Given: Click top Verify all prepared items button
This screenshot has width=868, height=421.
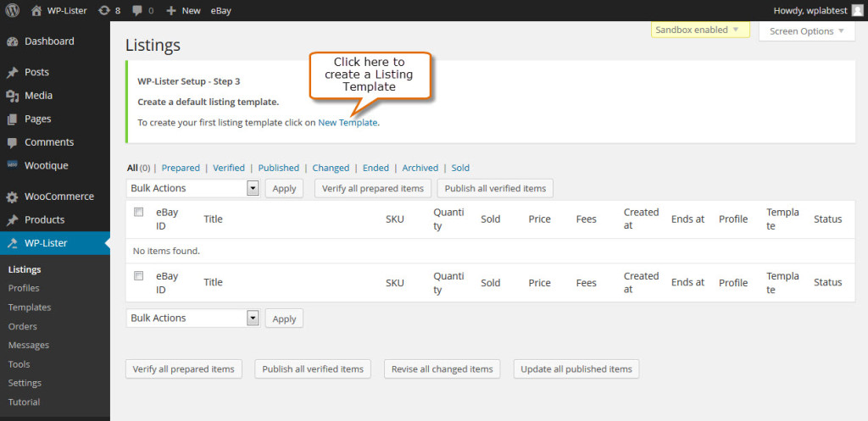Looking at the screenshot, I should (373, 189).
